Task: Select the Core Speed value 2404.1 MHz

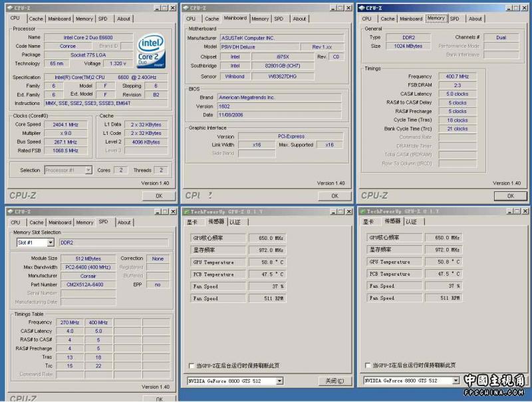Action: click(65, 125)
